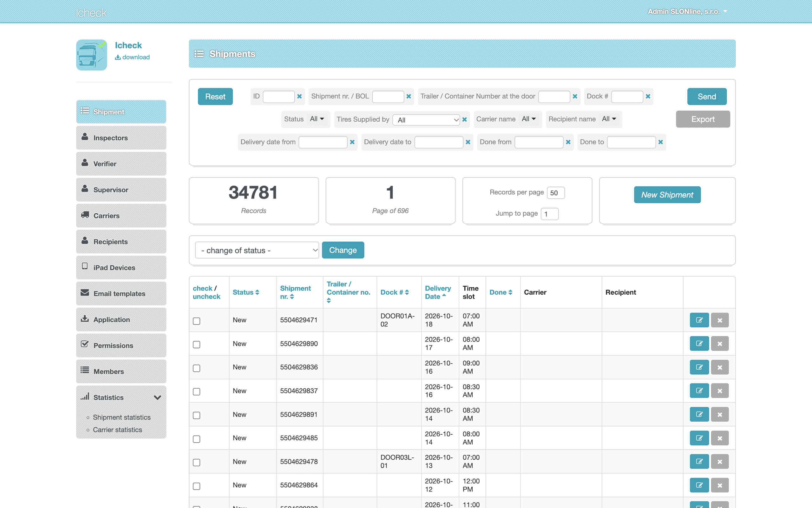Check the box for shipment 5504629891
The image size is (812, 508).
point(197,415)
